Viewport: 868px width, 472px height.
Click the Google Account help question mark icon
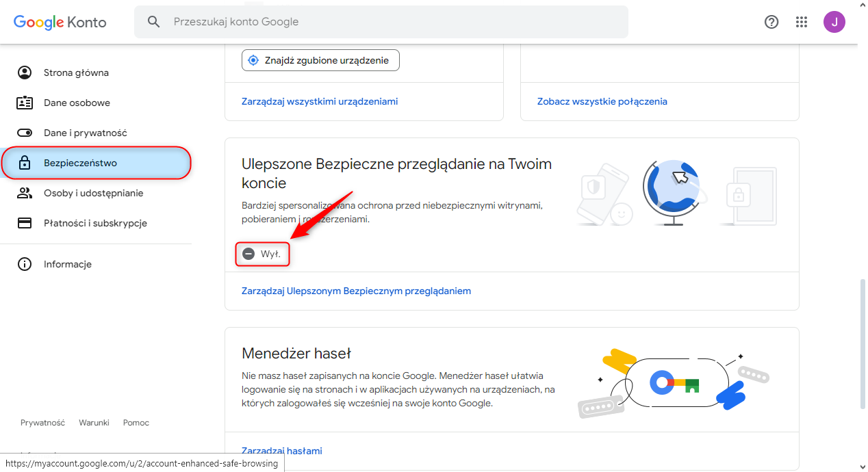coord(771,22)
